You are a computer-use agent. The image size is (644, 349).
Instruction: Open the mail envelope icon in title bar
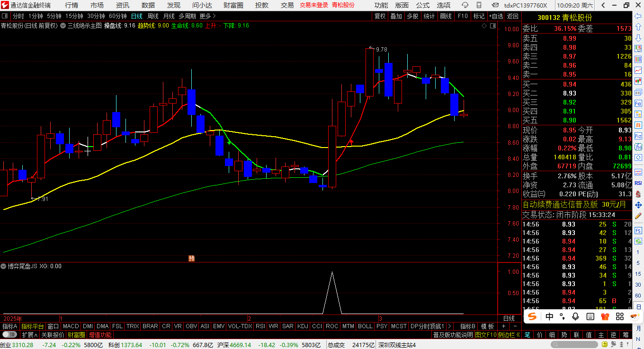(495, 5)
